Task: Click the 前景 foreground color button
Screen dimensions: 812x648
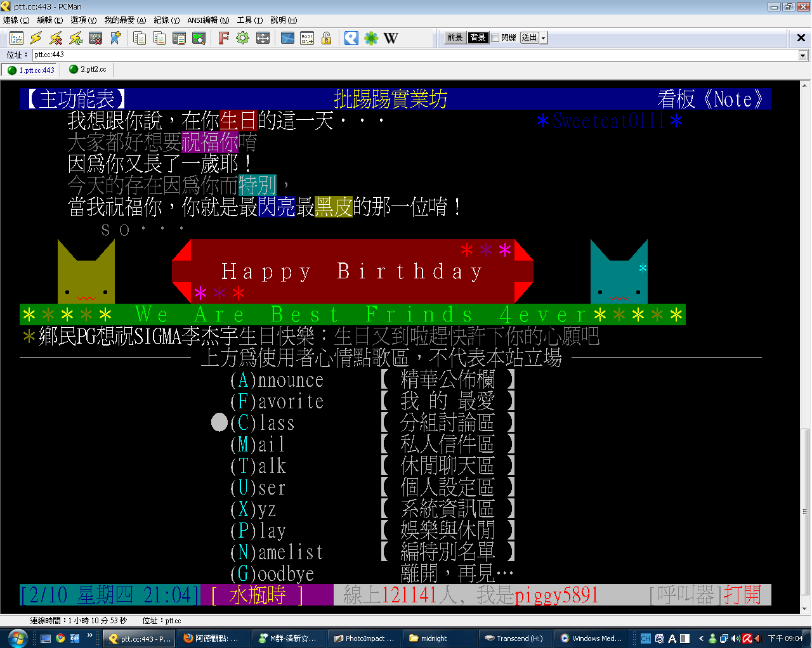Action: (x=455, y=38)
